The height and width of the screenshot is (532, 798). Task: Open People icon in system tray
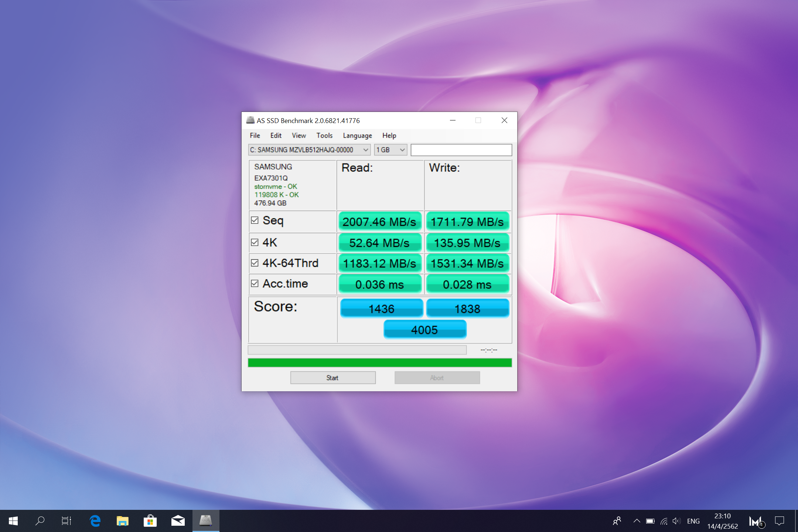coord(617,521)
